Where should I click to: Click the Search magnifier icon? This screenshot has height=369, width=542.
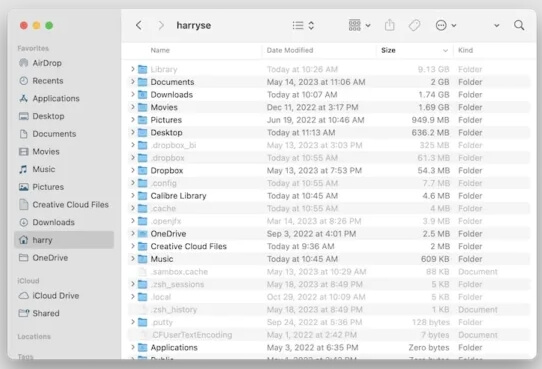[x=519, y=25]
